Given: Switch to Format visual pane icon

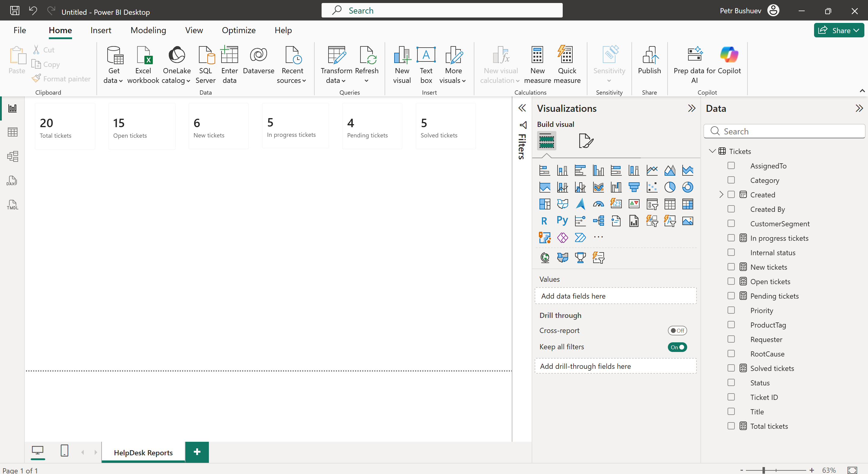Looking at the screenshot, I should 586,140.
